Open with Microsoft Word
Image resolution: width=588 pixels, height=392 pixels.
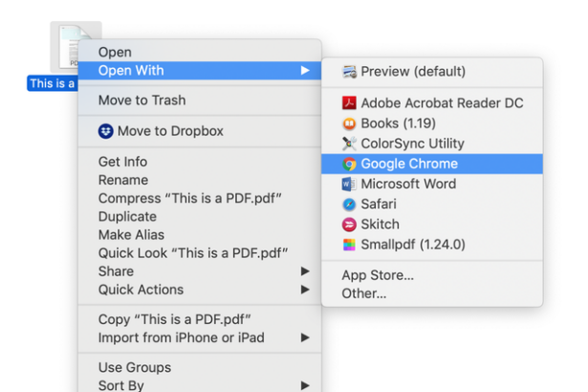[432, 184]
